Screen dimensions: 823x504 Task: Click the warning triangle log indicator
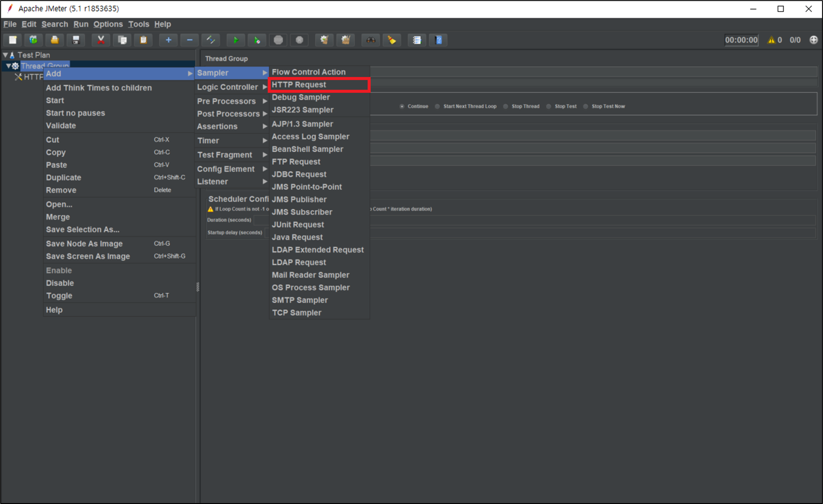(771, 40)
